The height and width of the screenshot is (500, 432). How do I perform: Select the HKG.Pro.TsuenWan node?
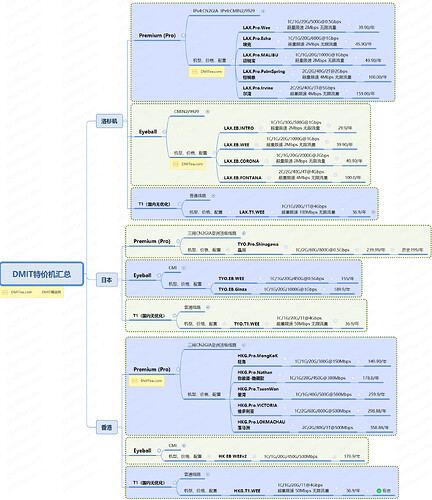[258, 392]
